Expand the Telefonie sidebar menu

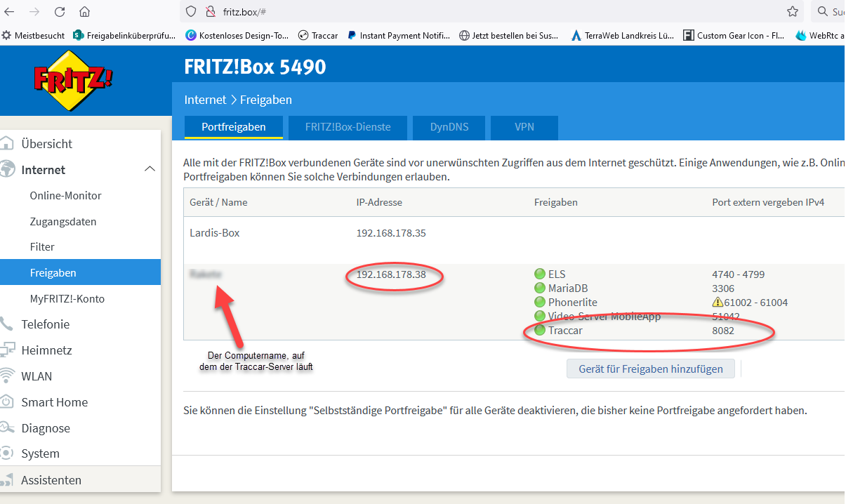pyautogui.click(x=45, y=324)
